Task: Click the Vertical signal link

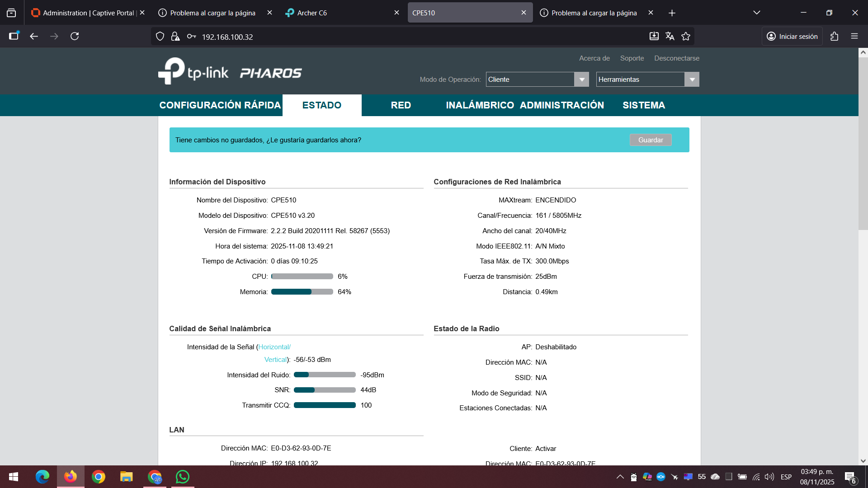Action: [x=276, y=360]
